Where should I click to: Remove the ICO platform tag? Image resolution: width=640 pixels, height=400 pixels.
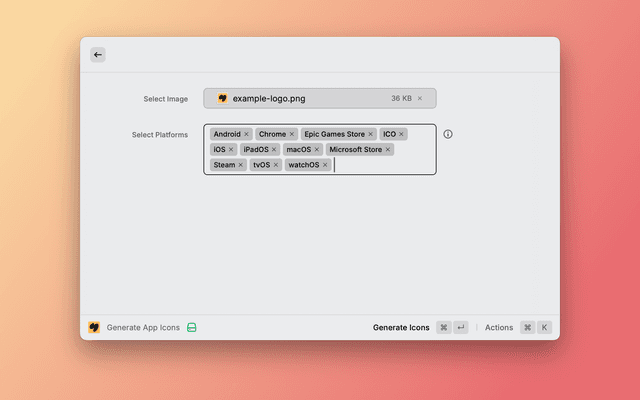point(402,134)
